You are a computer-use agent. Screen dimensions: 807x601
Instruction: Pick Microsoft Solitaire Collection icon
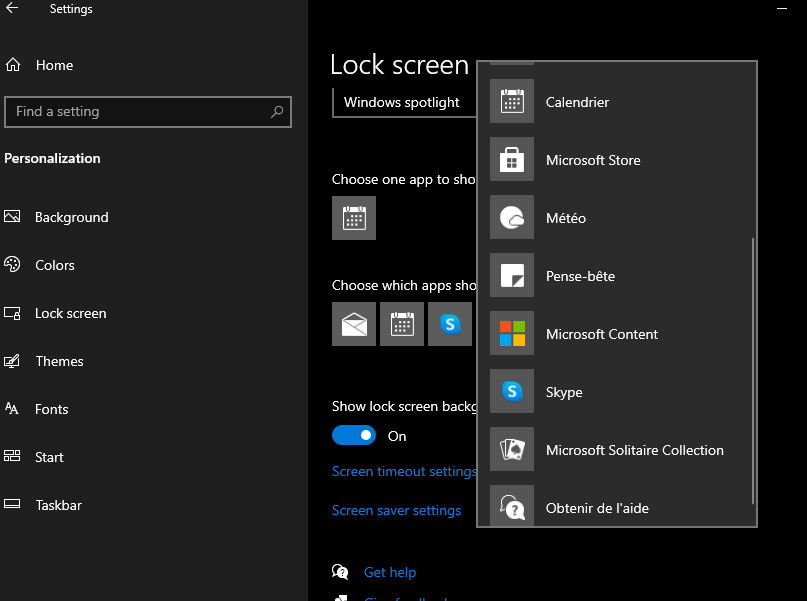pos(512,450)
